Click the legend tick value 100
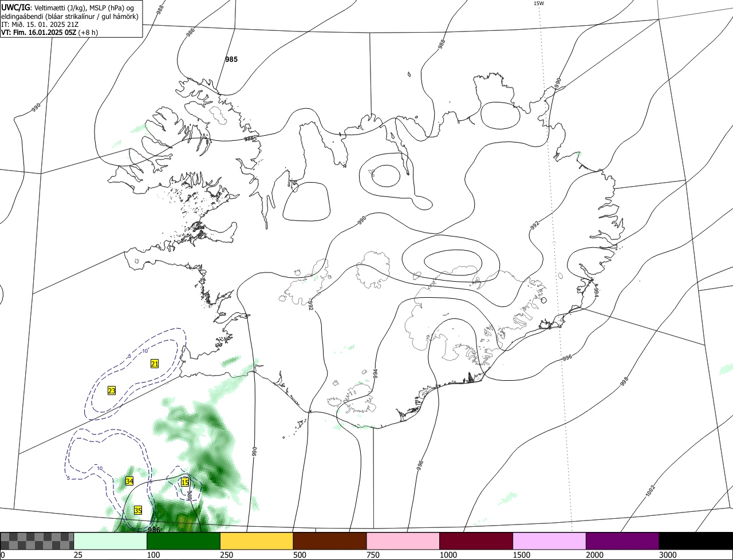Image resolution: width=733 pixels, height=560 pixels. (x=153, y=555)
